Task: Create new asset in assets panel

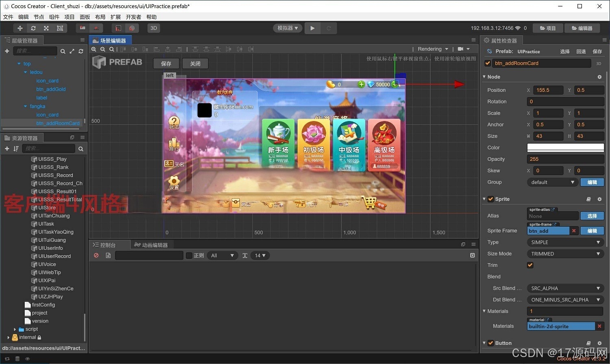Action: (x=7, y=149)
